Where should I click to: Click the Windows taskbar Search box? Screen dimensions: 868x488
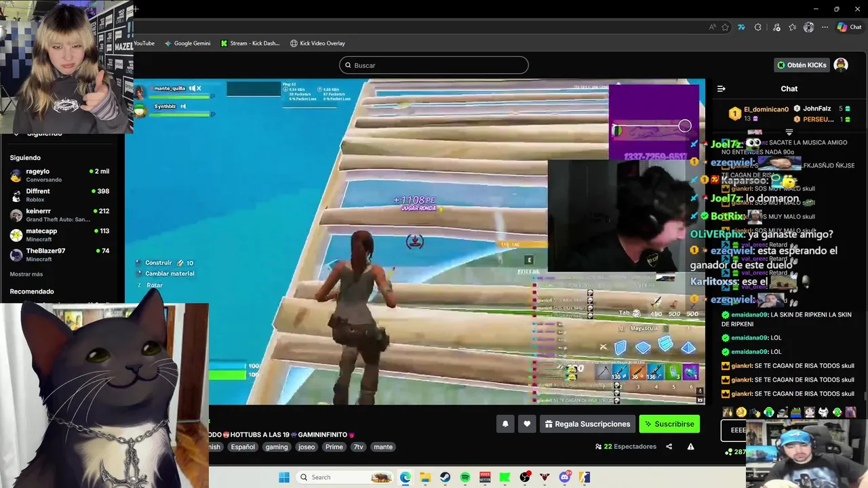(345, 477)
